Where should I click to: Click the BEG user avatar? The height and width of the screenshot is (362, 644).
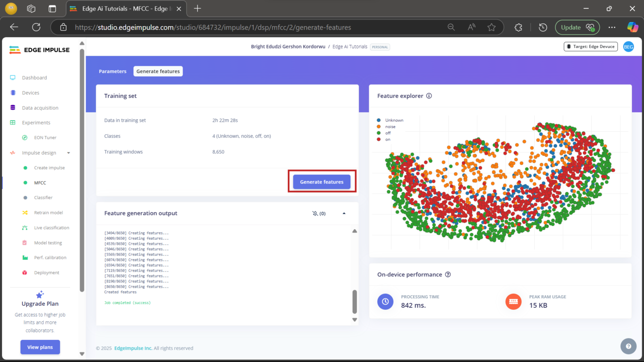coord(628,47)
